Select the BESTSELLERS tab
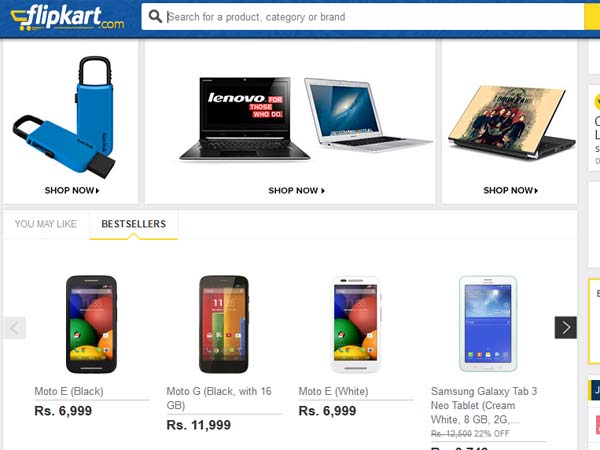 [134, 224]
